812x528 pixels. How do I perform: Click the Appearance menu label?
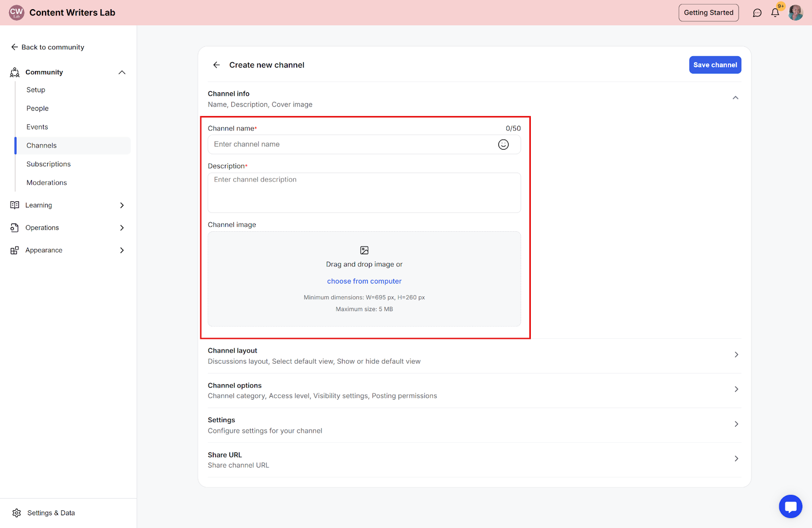44,251
